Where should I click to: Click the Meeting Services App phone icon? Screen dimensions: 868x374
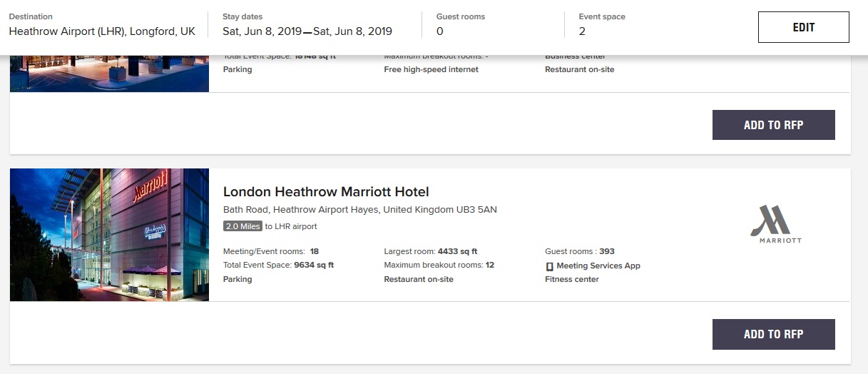click(549, 266)
